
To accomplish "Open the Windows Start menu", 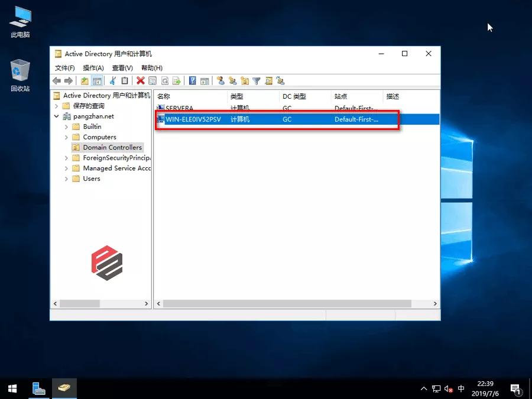I will [x=12, y=388].
